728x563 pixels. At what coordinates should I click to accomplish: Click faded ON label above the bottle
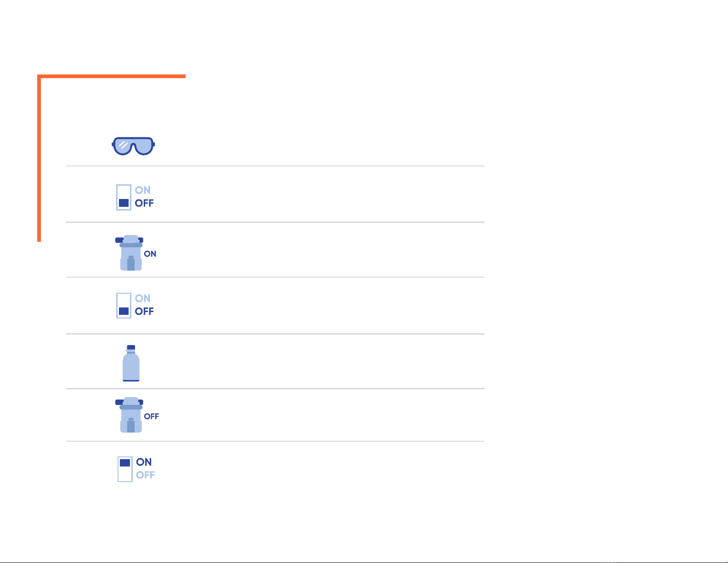pos(143,299)
